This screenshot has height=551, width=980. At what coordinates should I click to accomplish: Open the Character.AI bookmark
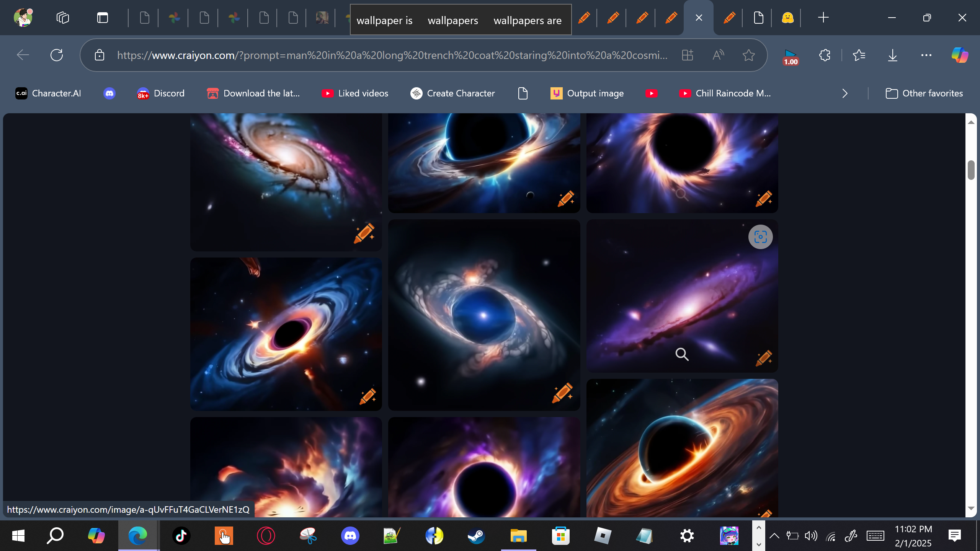[x=48, y=93]
